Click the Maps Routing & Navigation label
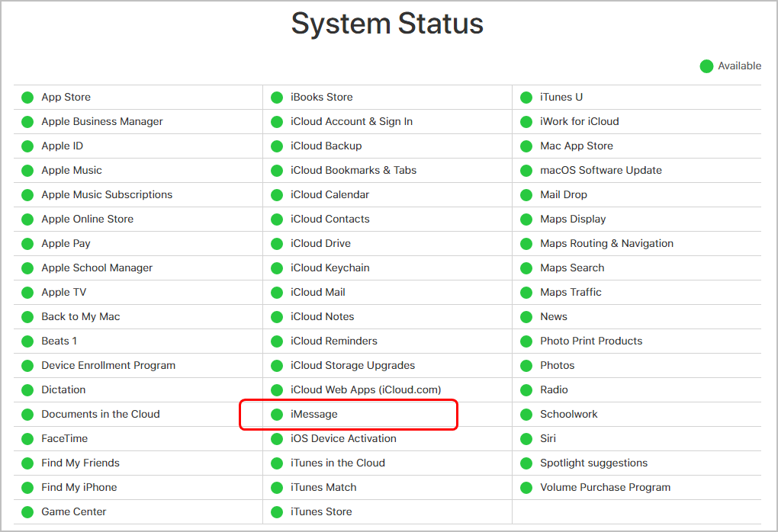 [x=607, y=243]
